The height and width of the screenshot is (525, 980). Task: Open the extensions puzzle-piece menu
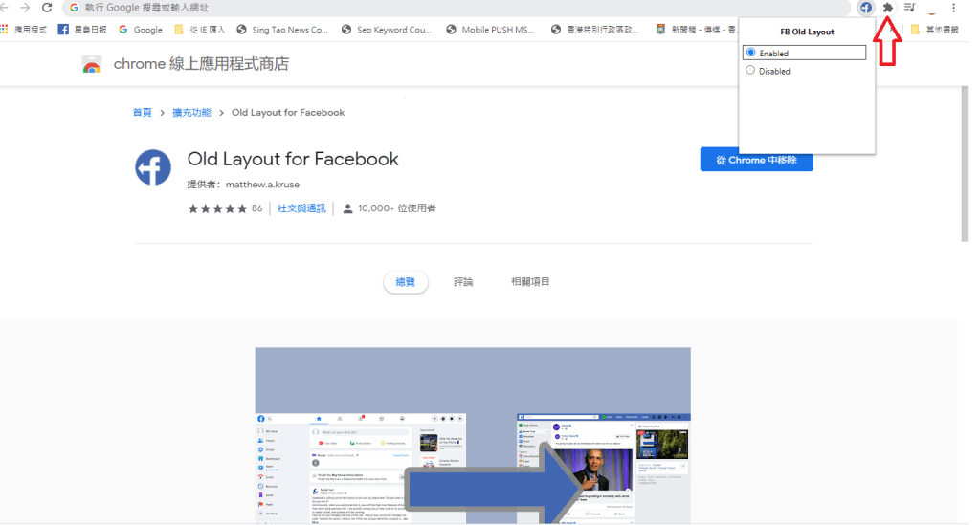pyautogui.click(x=887, y=8)
